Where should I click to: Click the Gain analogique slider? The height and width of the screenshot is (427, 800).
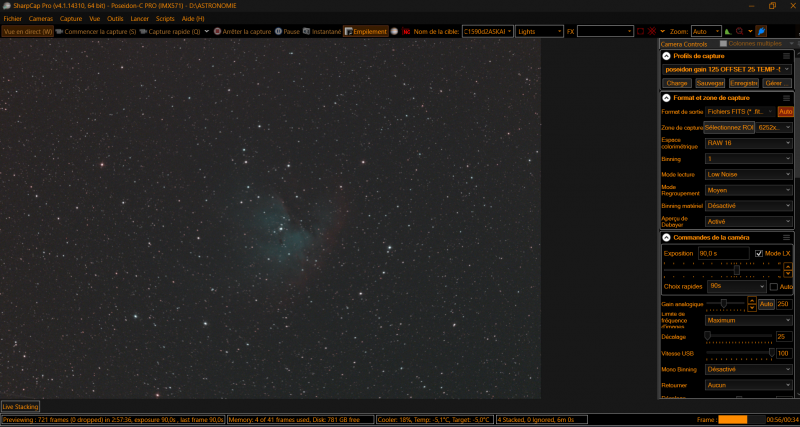(725, 304)
